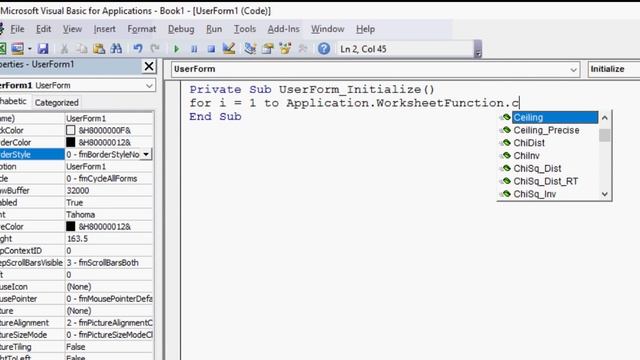This screenshot has height=360, width=640.
Task: Open the Help menu
Action: point(365,29)
